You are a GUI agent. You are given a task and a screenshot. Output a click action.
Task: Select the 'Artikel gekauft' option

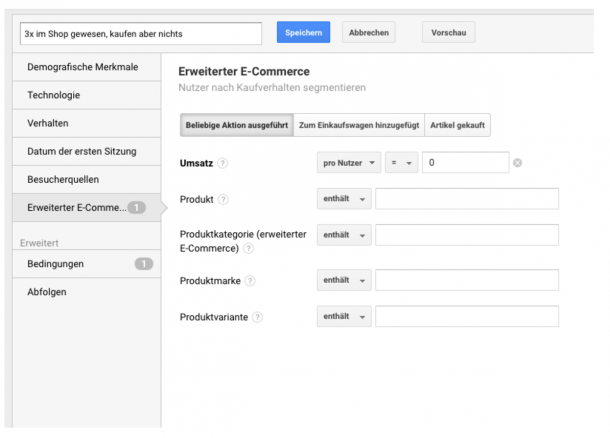[x=458, y=125]
